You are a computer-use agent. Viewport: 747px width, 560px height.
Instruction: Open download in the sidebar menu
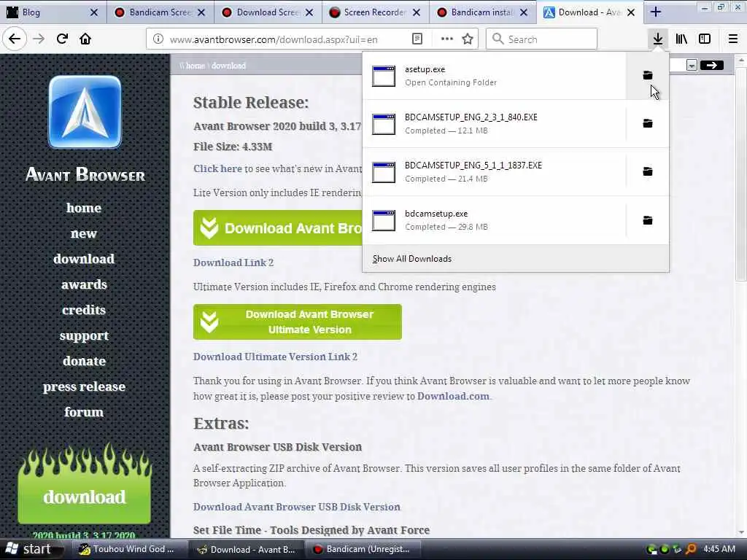pos(84,259)
